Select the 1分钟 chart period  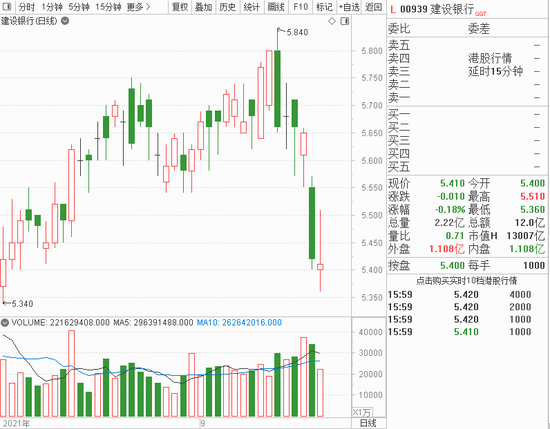click(52, 7)
